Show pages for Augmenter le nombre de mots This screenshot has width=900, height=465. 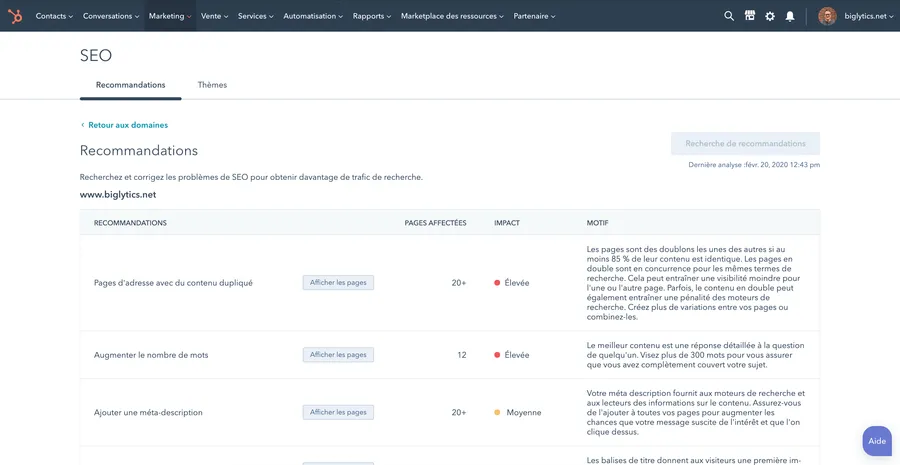(338, 355)
